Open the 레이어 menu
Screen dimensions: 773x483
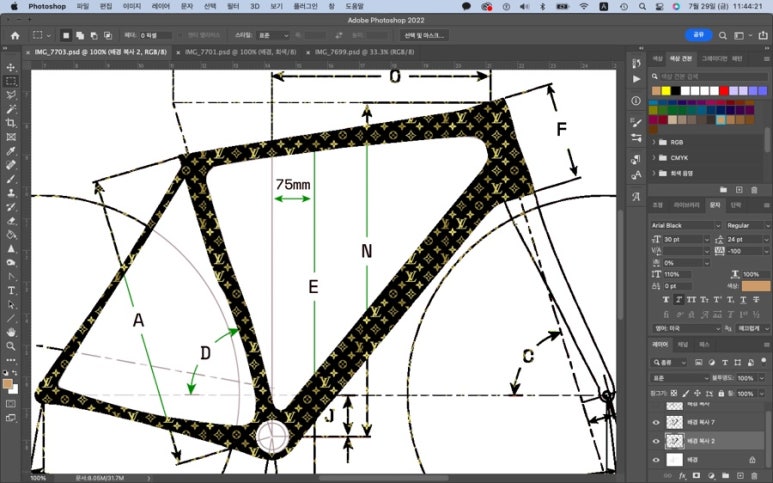point(161,6)
